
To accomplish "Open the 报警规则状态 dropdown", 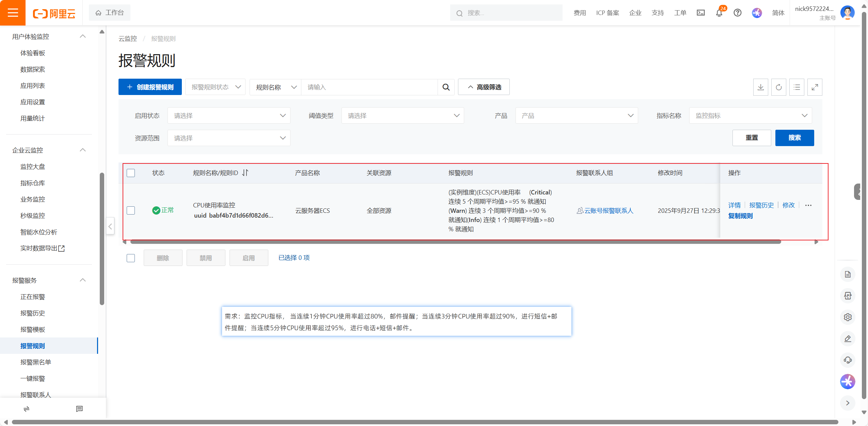I will [x=216, y=87].
